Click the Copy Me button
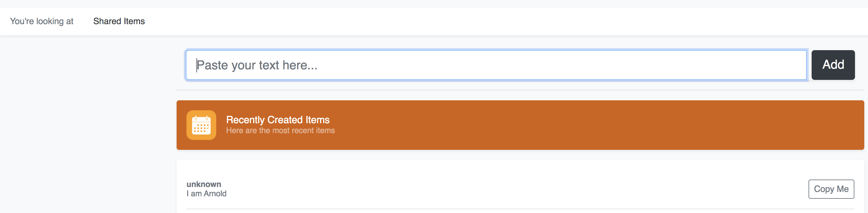The height and width of the screenshot is (213, 868). click(831, 189)
